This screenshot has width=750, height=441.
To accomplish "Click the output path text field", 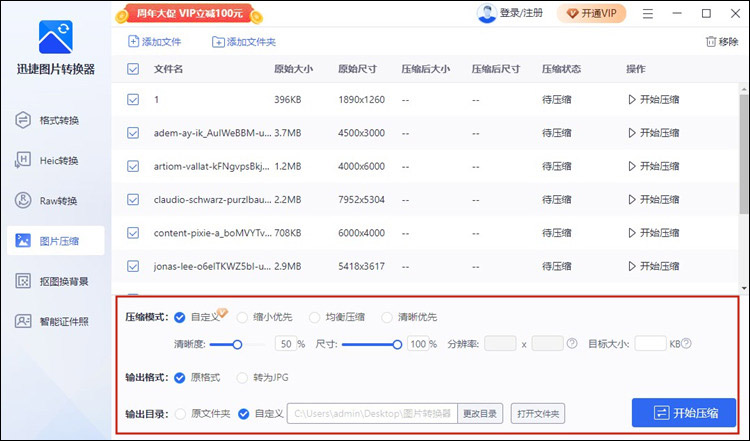I will [x=372, y=414].
